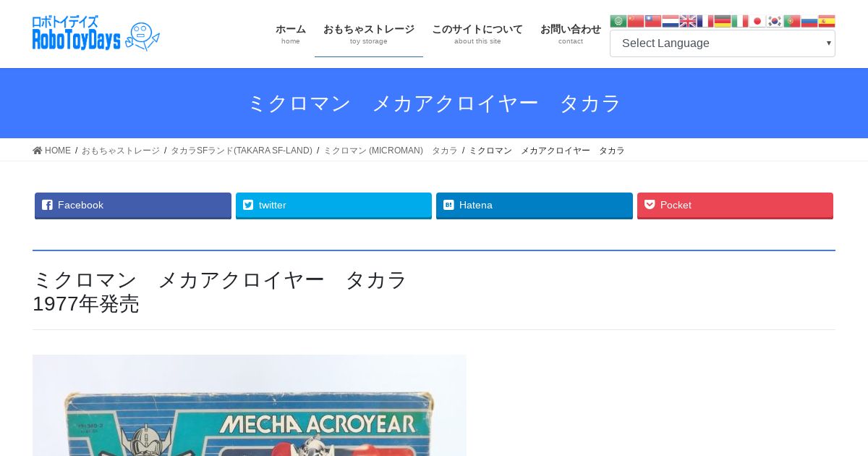Select the Italian flag
868x456 pixels.
click(x=740, y=21)
